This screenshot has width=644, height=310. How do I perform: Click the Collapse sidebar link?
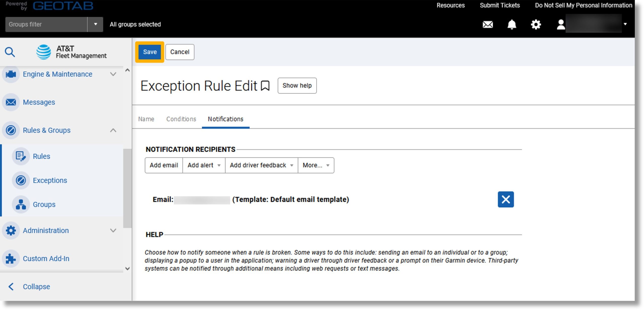click(x=36, y=287)
